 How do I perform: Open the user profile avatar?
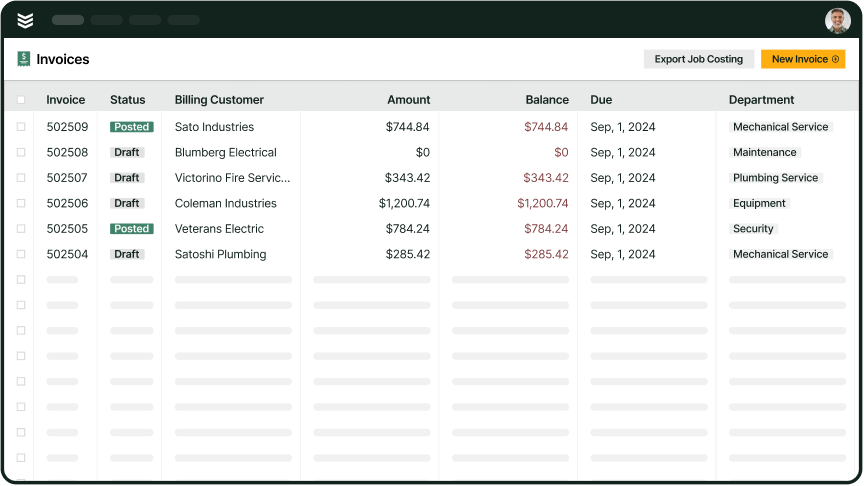[x=838, y=21]
